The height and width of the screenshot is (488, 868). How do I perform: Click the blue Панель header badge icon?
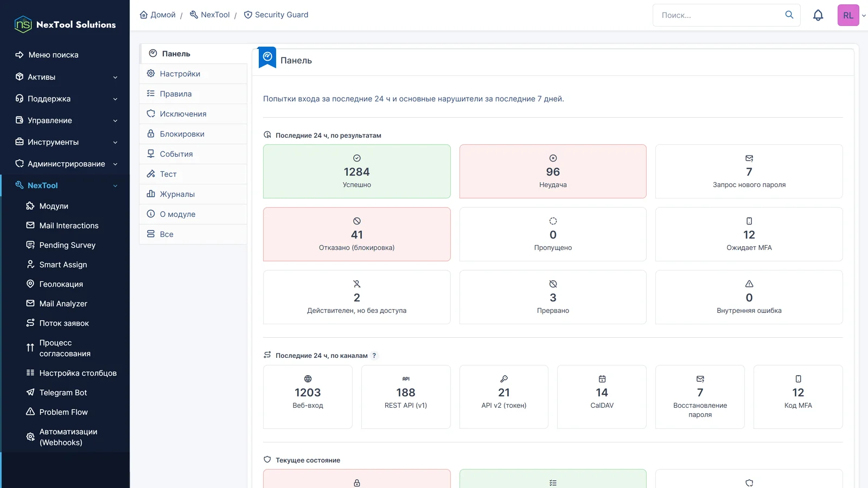pos(267,57)
